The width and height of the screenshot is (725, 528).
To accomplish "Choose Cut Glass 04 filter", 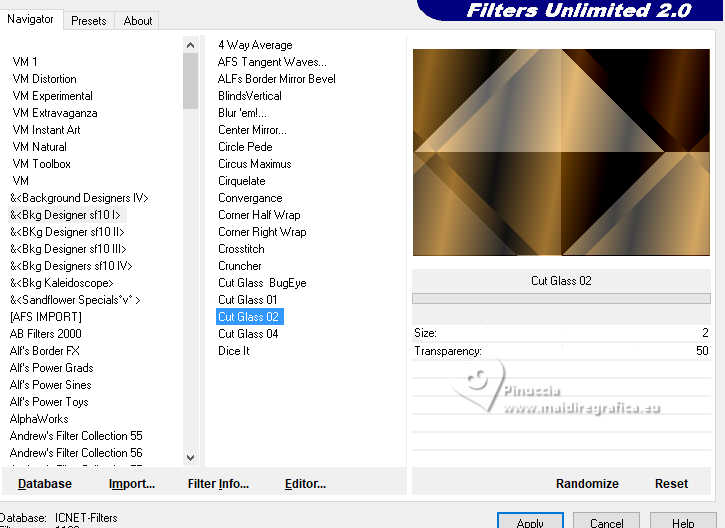I will pyautogui.click(x=248, y=334).
